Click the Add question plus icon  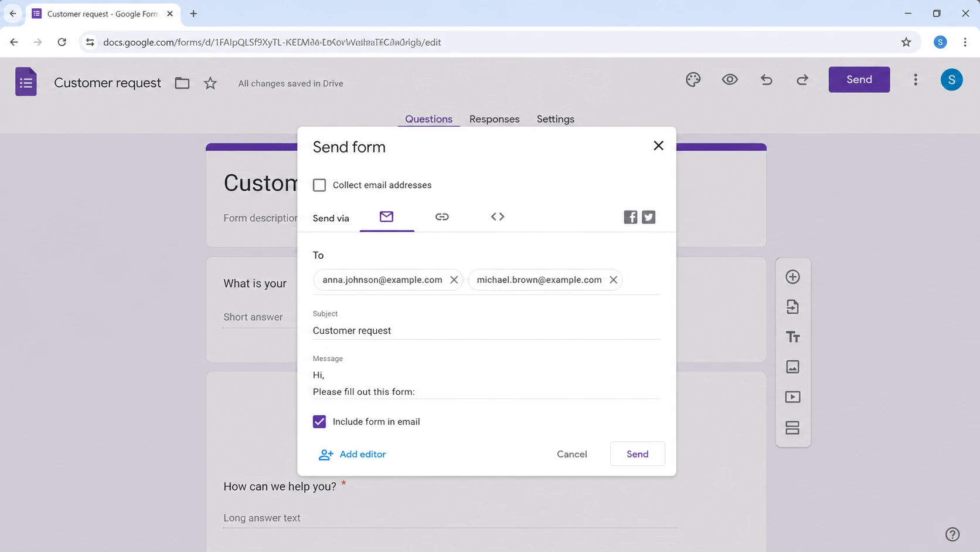pyautogui.click(x=792, y=277)
